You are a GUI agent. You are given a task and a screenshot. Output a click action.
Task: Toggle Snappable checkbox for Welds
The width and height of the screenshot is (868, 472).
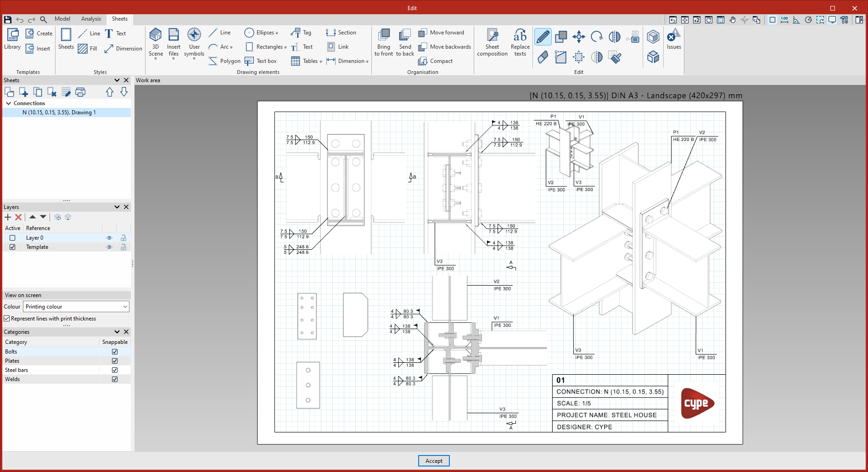tap(115, 379)
